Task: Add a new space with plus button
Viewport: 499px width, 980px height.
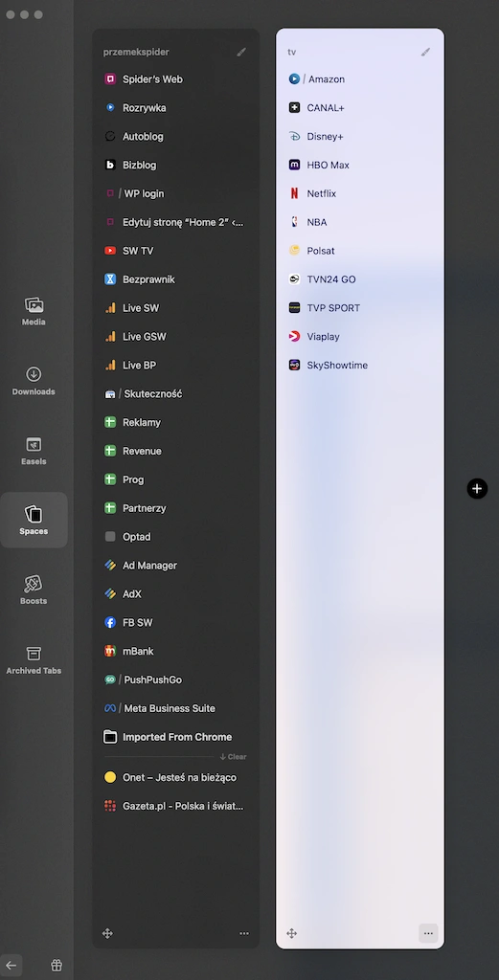Action: [x=477, y=489]
